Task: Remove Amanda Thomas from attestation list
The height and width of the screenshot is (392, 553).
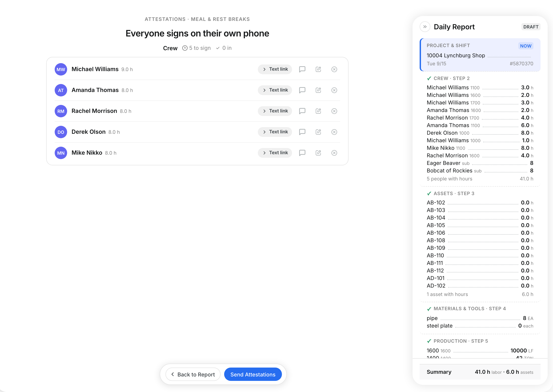Action: [334, 90]
